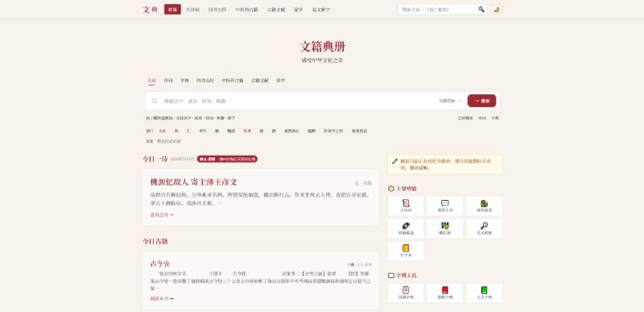Click the author label 元 · 马钰
This screenshot has height=312, width=644.
click(x=363, y=183)
